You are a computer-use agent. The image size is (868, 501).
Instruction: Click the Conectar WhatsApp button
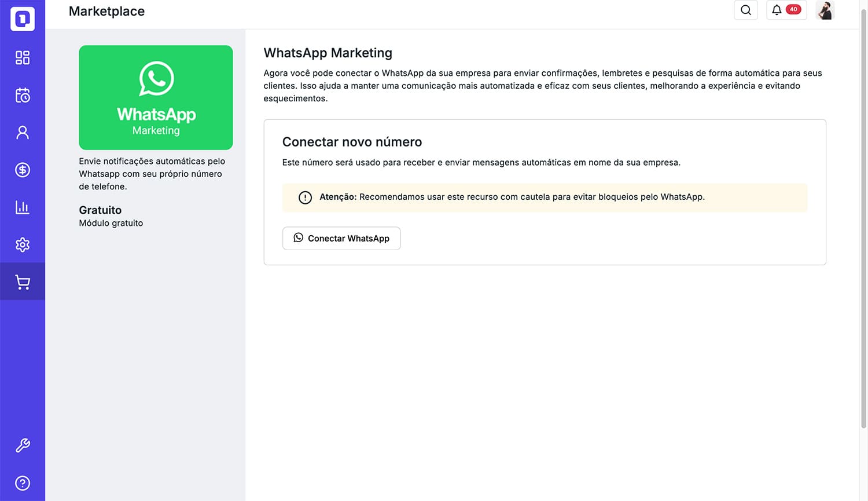(341, 238)
